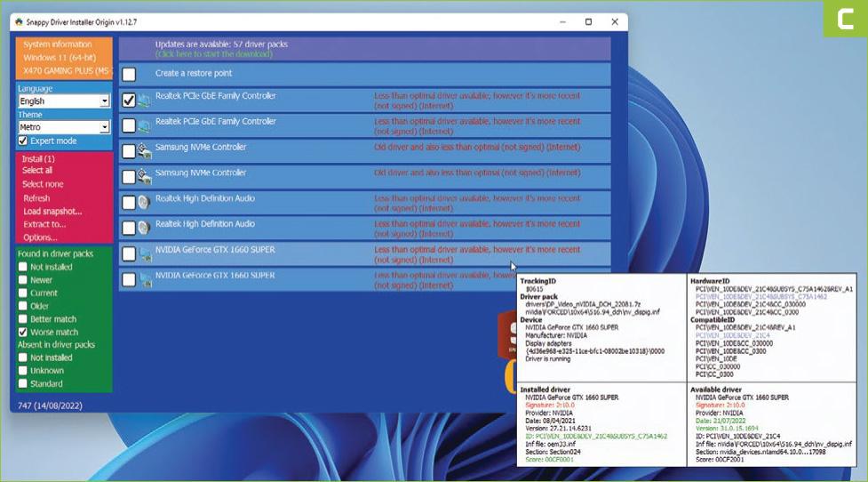868x482 pixels.
Task: Enable the Newer filter checkbox
Action: [x=23, y=280]
